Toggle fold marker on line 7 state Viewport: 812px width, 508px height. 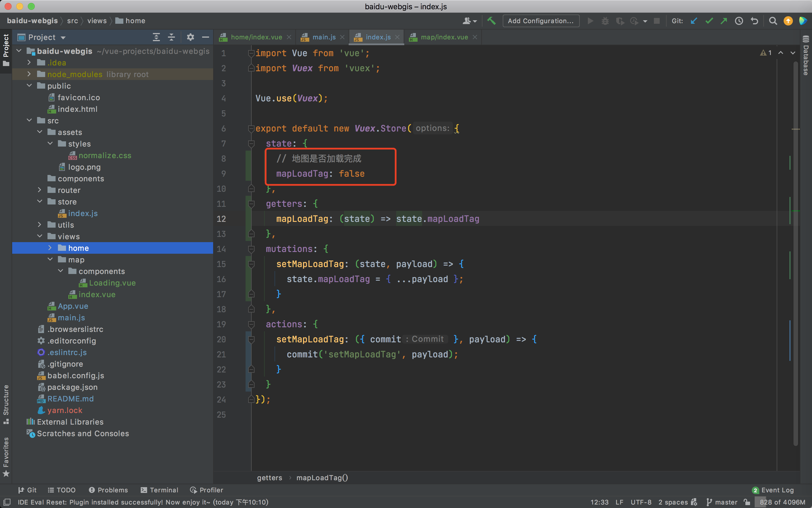pyautogui.click(x=251, y=144)
